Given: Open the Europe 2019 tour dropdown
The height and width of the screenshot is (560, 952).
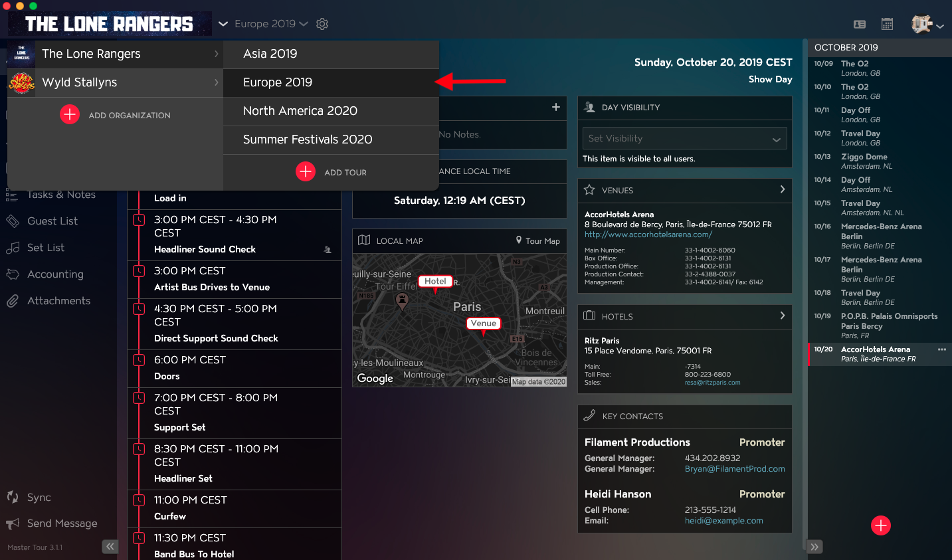Looking at the screenshot, I should pos(271,24).
